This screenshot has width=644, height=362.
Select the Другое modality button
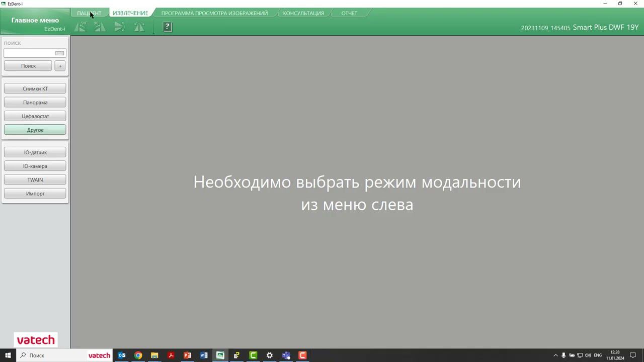(x=35, y=130)
